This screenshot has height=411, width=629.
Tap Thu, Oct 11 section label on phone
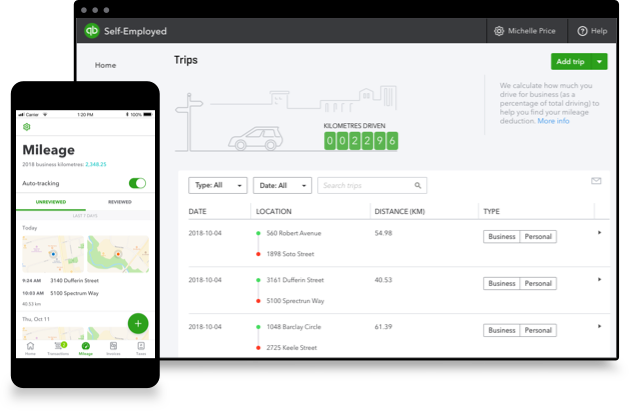[x=36, y=319]
